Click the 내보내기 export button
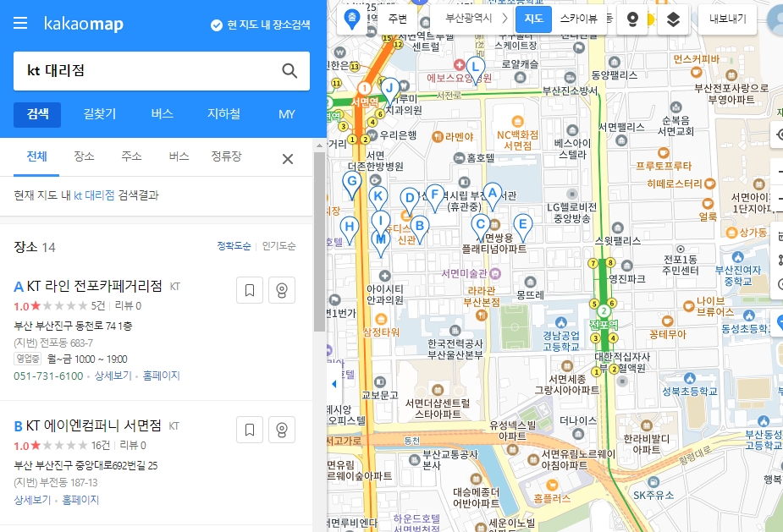 pyautogui.click(x=727, y=19)
